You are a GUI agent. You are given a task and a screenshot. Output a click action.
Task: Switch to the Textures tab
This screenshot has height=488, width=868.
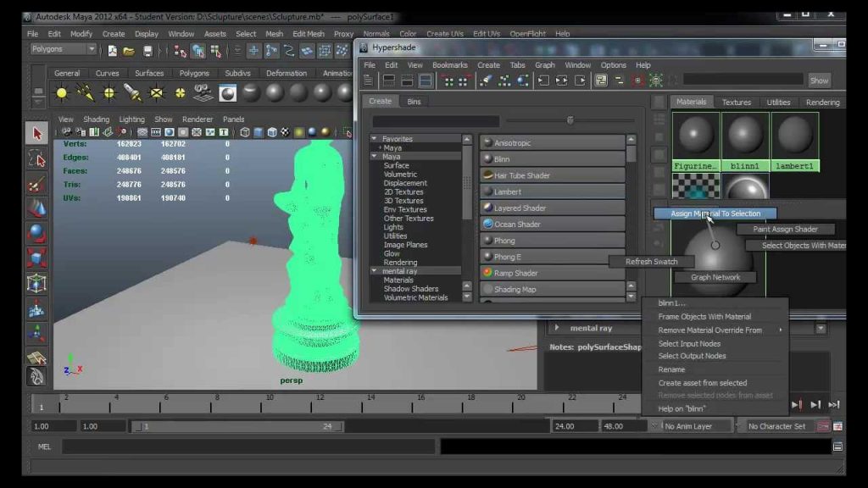click(x=737, y=103)
